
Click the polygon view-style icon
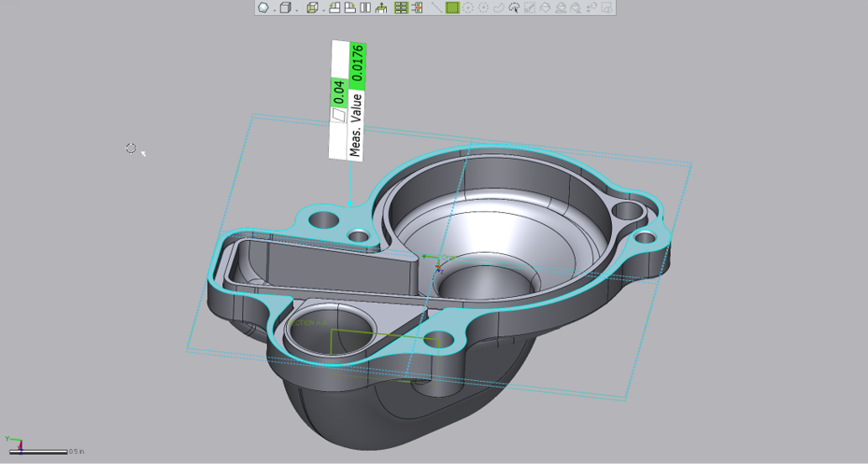(263, 7)
